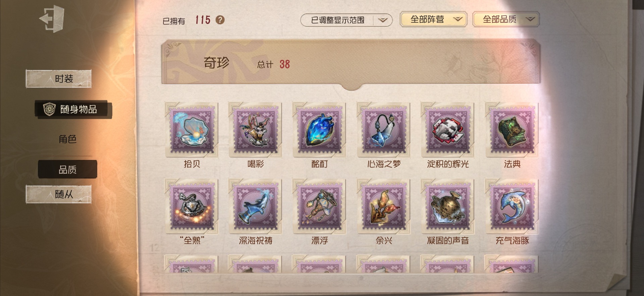The image size is (644, 296).
Task: Pick the 凝固的声音 vase accessory
Action: [x=448, y=206]
